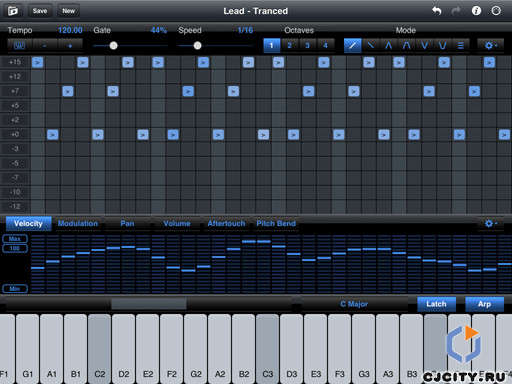512x384 pixels.
Task: Open the info icon in top bar
Action: (476, 11)
